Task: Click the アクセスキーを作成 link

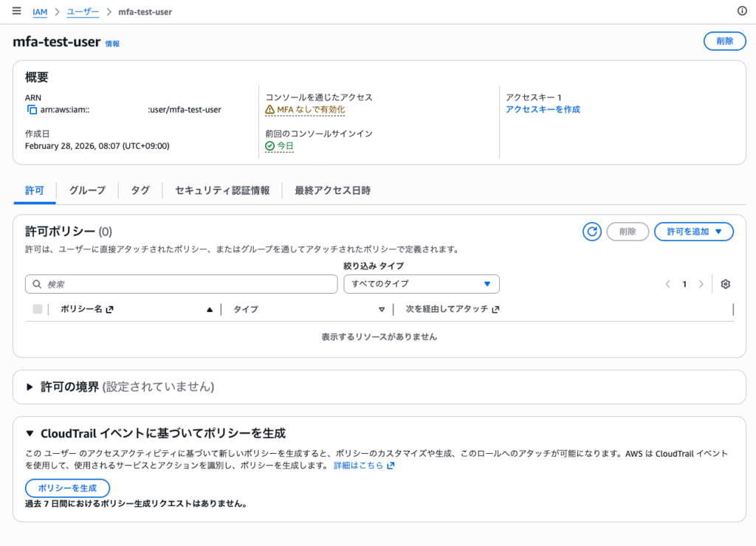Action: (x=543, y=109)
